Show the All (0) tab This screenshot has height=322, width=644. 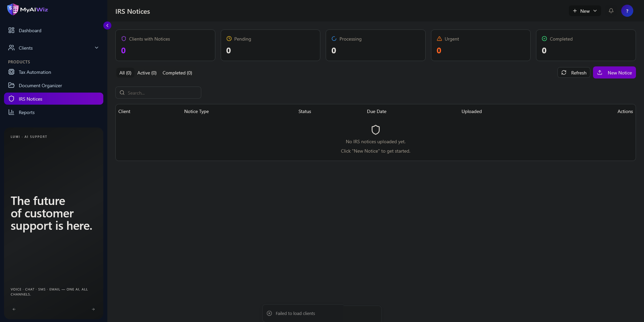click(x=125, y=73)
